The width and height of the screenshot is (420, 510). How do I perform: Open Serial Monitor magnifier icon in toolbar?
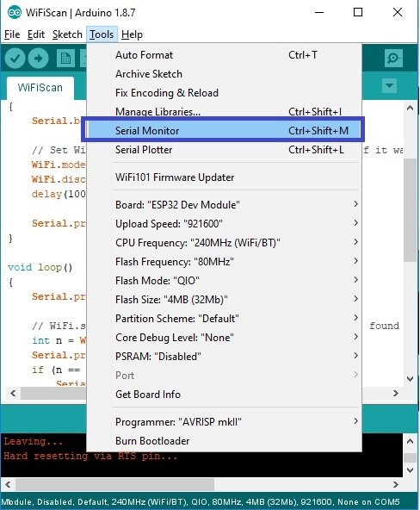(x=393, y=59)
